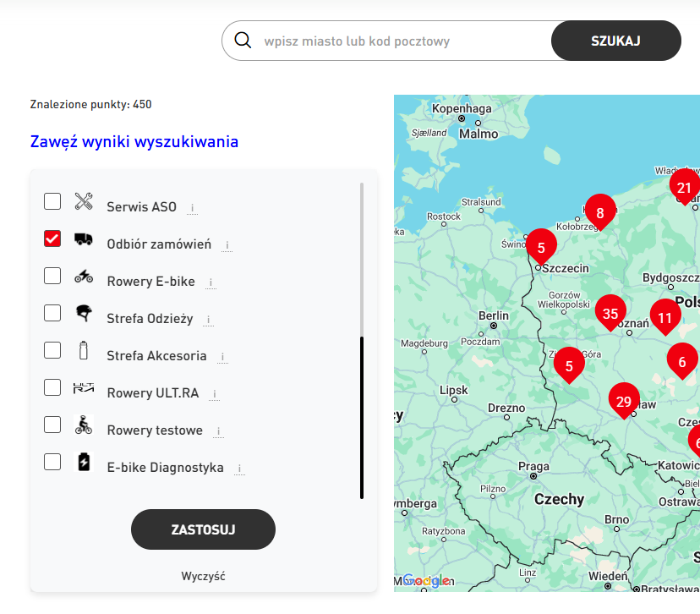Click the helmet icon for Strefa Odzieży
Screen dimensions: 700x614
tap(84, 313)
